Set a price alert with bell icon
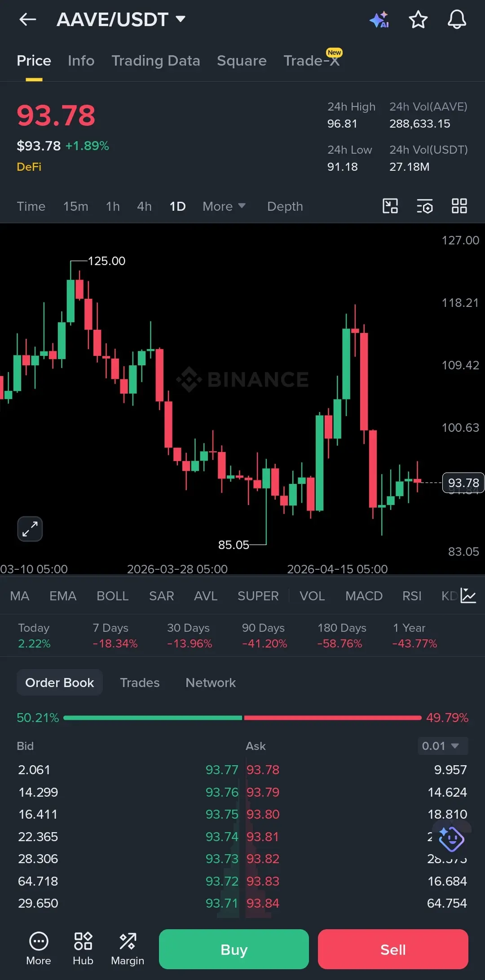The width and height of the screenshot is (485, 980). click(457, 20)
